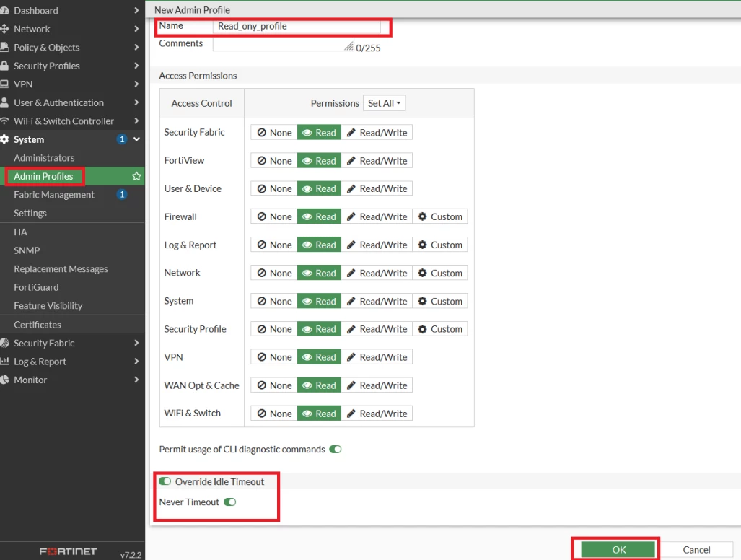This screenshot has width=741, height=560.
Task: Click the Policy & Objects icon
Action: [x=4, y=47]
